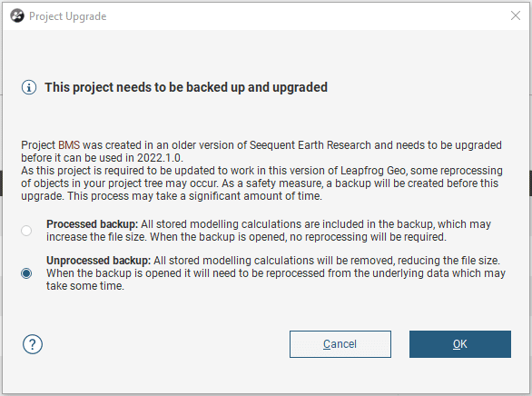Click 'no reprocessing will be required' description text
The image size is (532, 396).
pos(368,237)
